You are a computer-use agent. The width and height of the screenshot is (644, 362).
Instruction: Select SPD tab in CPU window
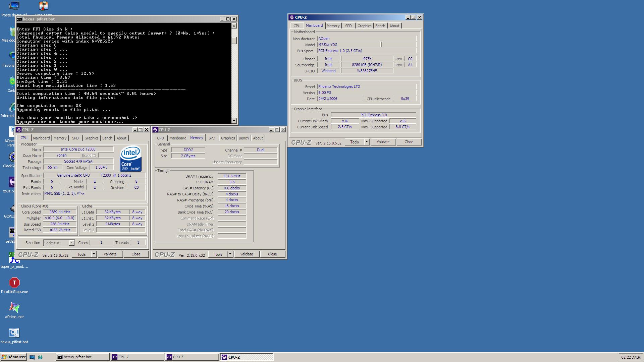pyautogui.click(x=75, y=138)
